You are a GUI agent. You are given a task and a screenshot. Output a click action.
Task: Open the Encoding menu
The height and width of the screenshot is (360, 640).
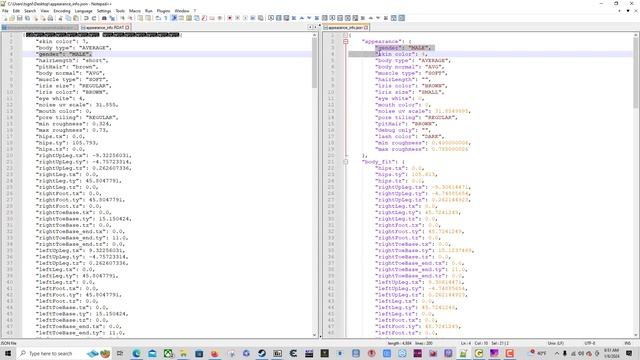[x=62, y=11]
